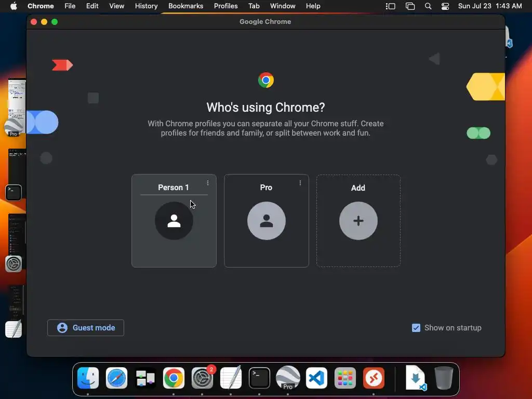Close the Google Chrome profile window
532x399 pixels.
(x=34, y=22)
